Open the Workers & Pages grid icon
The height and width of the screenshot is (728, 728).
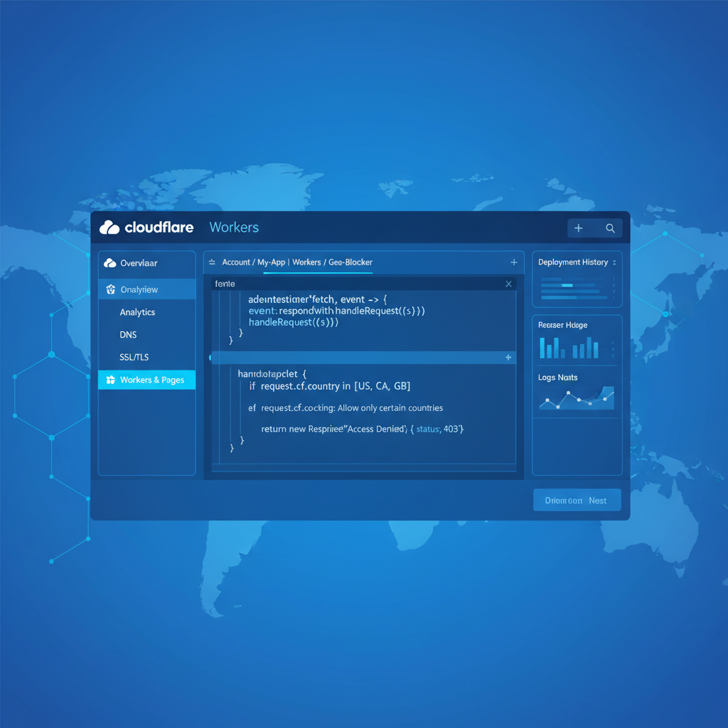coord(112,380)
